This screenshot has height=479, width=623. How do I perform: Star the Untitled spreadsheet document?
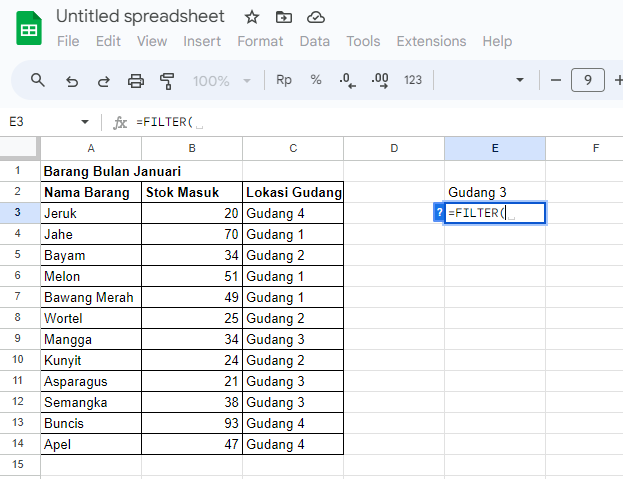click(x=252, y=17)
